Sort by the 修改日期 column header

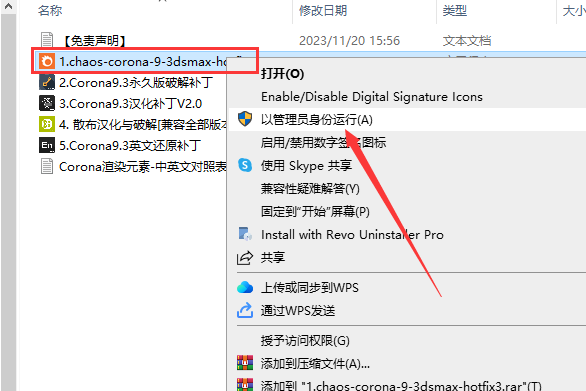(x=323, y=10)
